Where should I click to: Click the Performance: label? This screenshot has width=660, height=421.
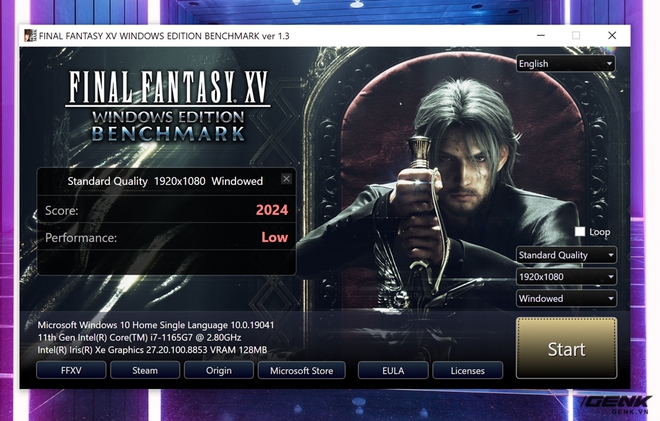pyautogui.click(x=81, y=238)
